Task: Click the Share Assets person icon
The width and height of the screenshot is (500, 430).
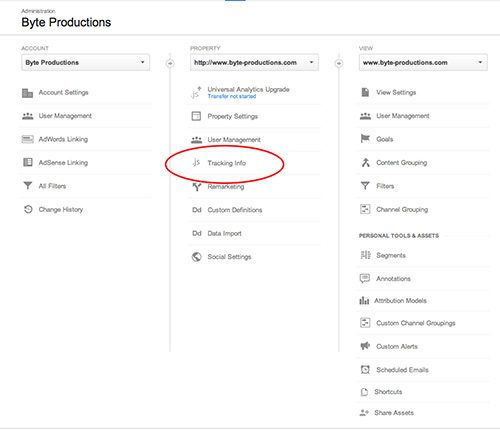Action: tap(364, 413)
